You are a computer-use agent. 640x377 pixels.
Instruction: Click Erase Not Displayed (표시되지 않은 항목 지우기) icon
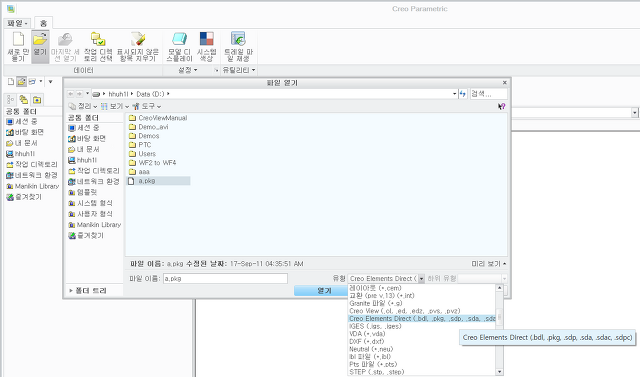pyautogui.click(x=138, y=39)
